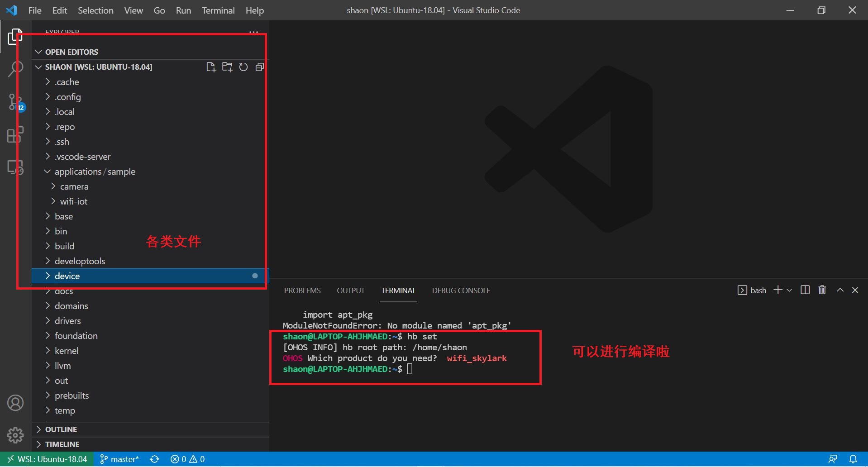Expand the Timeline section
Image resolution: width=868 pixels, height=467 pixels.
(x=150, y=444)
